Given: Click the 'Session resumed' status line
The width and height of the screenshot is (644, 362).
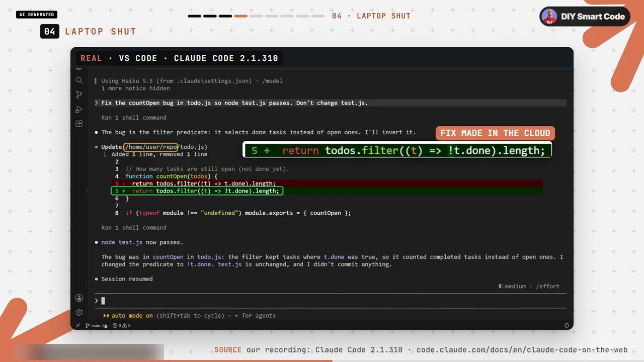Looking at the screenshot, I should pyautogui.click(x=127, y=279).
